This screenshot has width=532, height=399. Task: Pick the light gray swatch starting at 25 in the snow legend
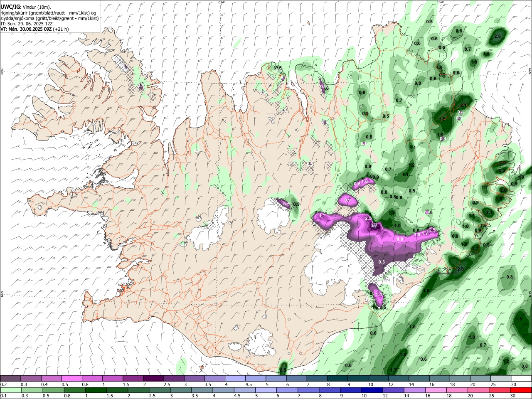(x=501, y=378)
